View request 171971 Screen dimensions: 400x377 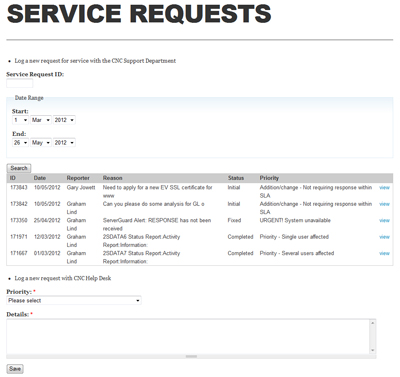tap(384, 237)
